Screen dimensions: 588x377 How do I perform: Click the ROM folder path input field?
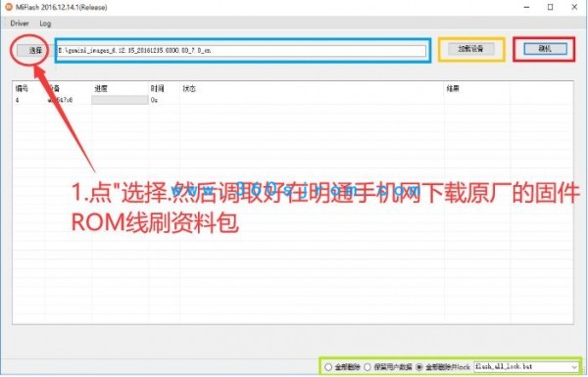[x=242, y=50]
